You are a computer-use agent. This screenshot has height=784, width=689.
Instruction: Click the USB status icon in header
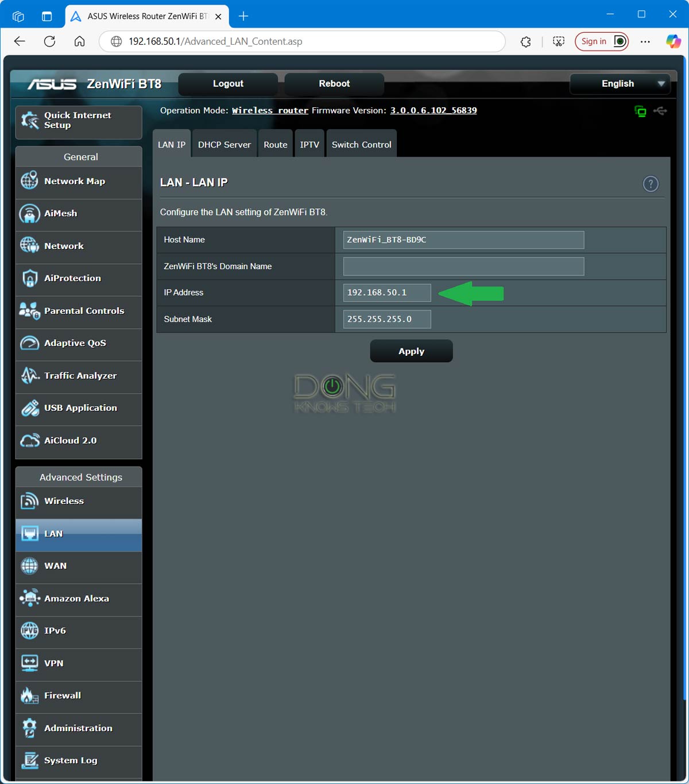660,111
